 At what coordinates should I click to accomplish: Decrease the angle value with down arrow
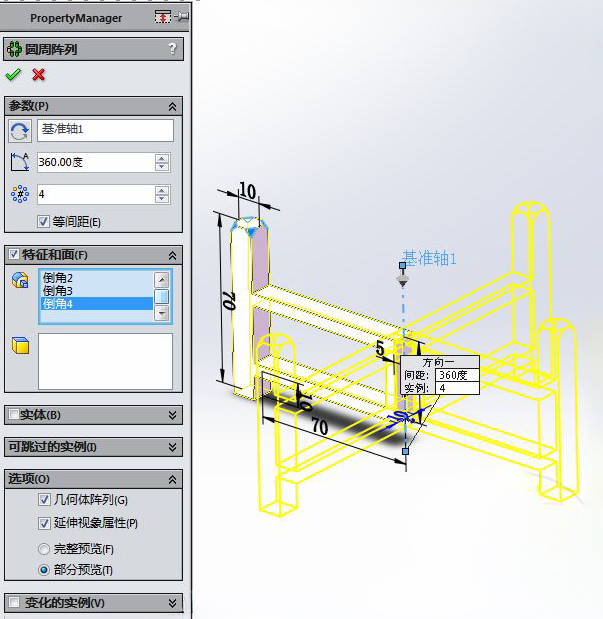[162, 167]
